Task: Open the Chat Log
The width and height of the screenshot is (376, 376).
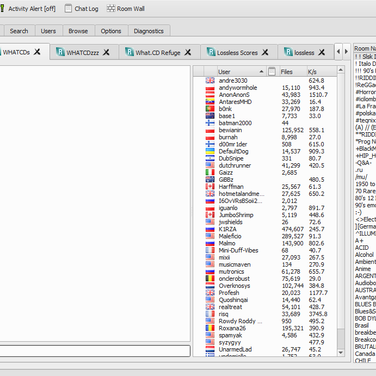Action: coord(82,9)
